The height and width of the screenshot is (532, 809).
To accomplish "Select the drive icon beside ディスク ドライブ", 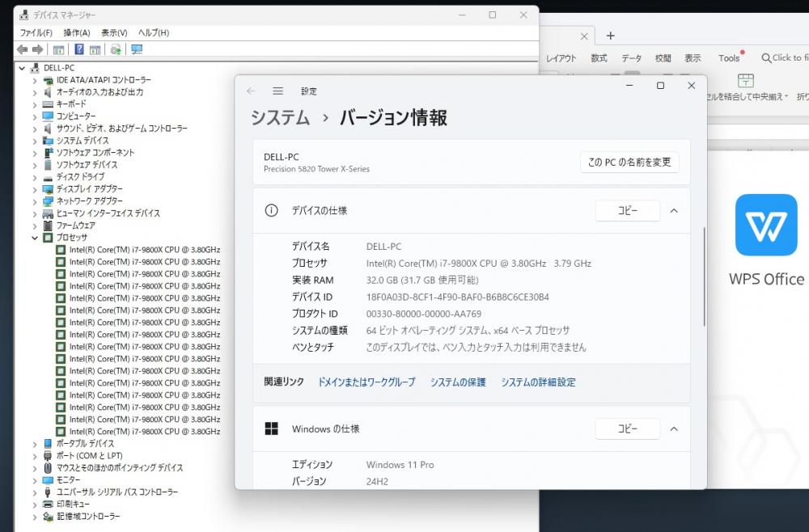I will pyautogui.click(x=48, y=177).
